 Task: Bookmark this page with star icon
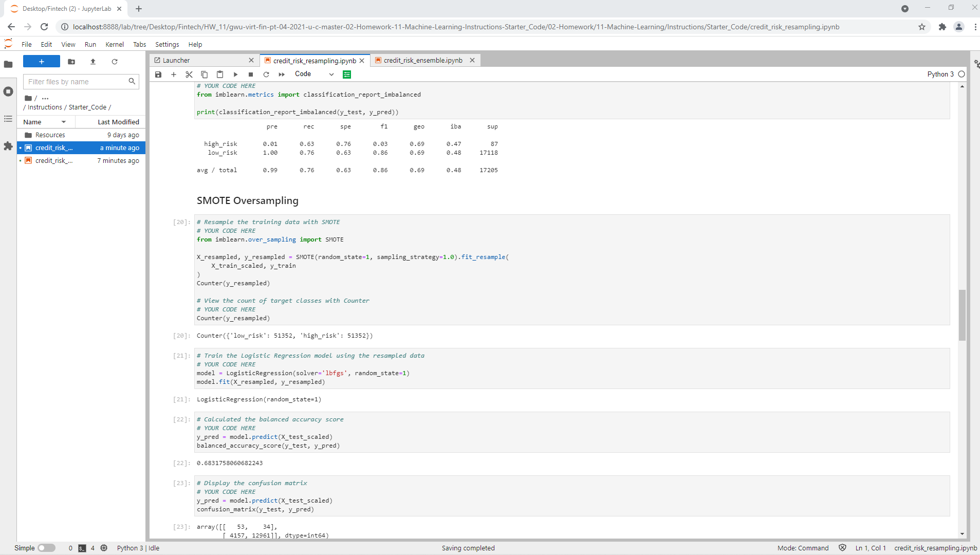(922, 27)
